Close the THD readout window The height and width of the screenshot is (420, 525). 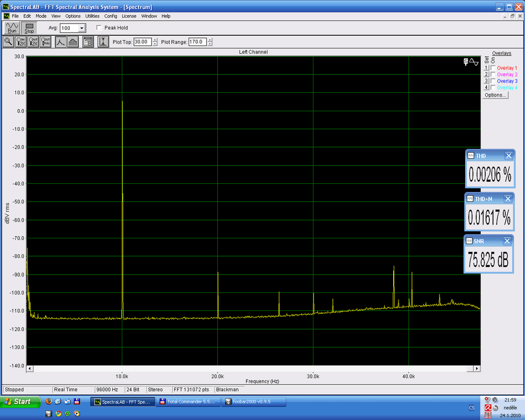[x=509, y=156]
